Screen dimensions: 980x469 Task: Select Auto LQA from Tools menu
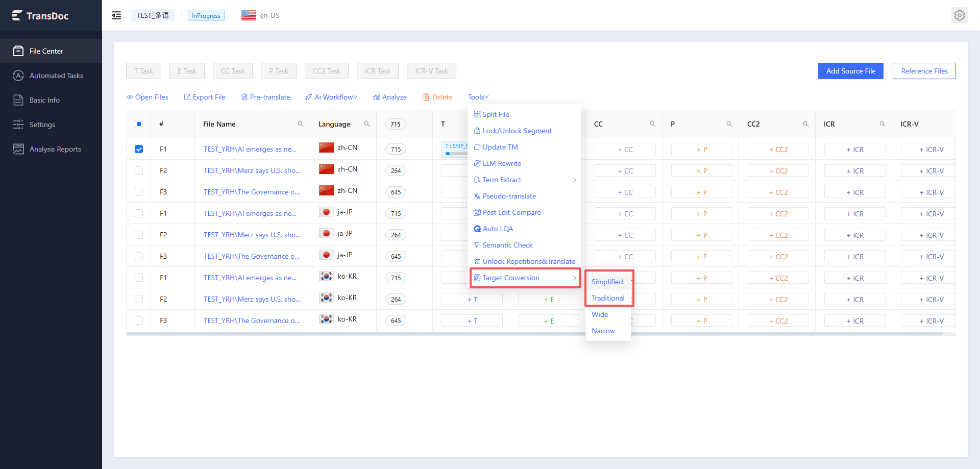click(525, 229)
